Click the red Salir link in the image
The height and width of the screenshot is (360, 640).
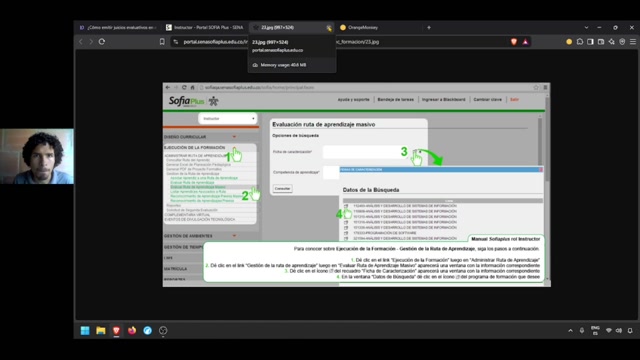(x=514, y=100)
